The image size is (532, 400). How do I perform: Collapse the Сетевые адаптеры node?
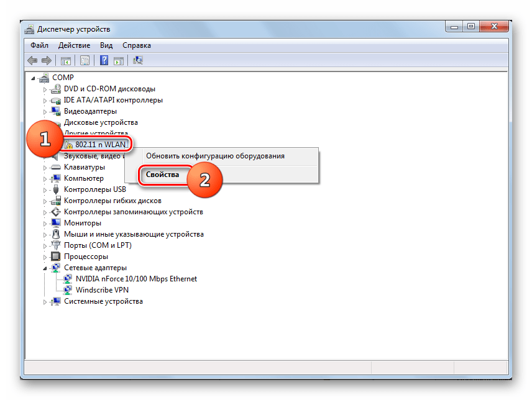45,268
